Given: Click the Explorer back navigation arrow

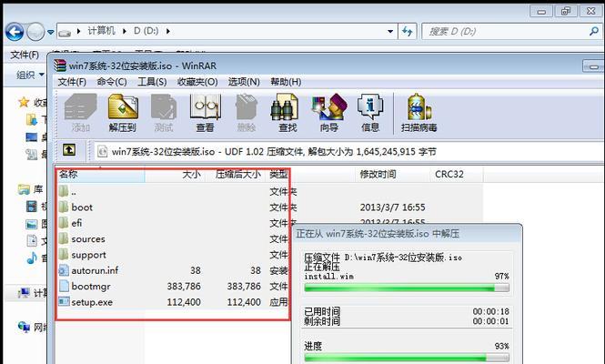Looking at the screenshot, I should [x=15, y=32].
